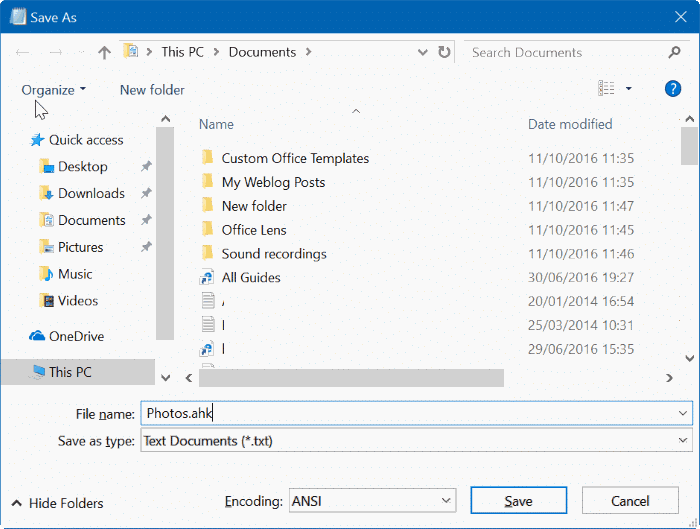Sort files by Date modified column
Screen dimensions: 700x529
tap(570, 124)
